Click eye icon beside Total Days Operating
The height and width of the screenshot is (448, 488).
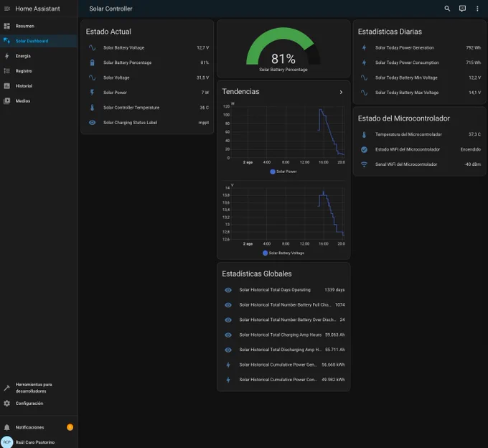click(x=228, y=290)
